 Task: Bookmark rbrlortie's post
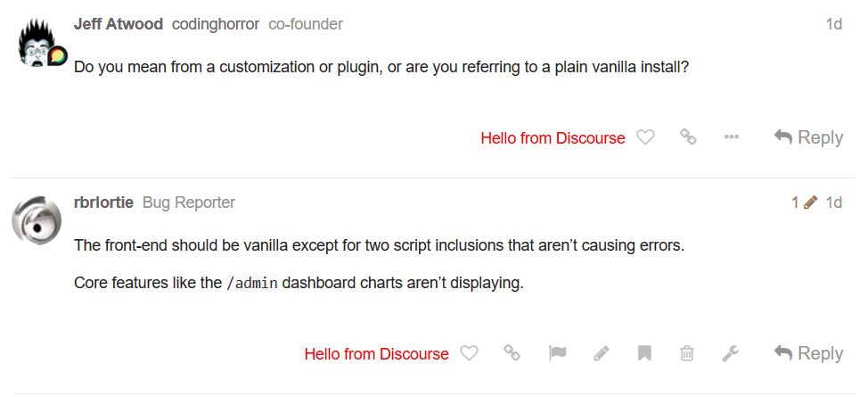[x=644, y=353]
